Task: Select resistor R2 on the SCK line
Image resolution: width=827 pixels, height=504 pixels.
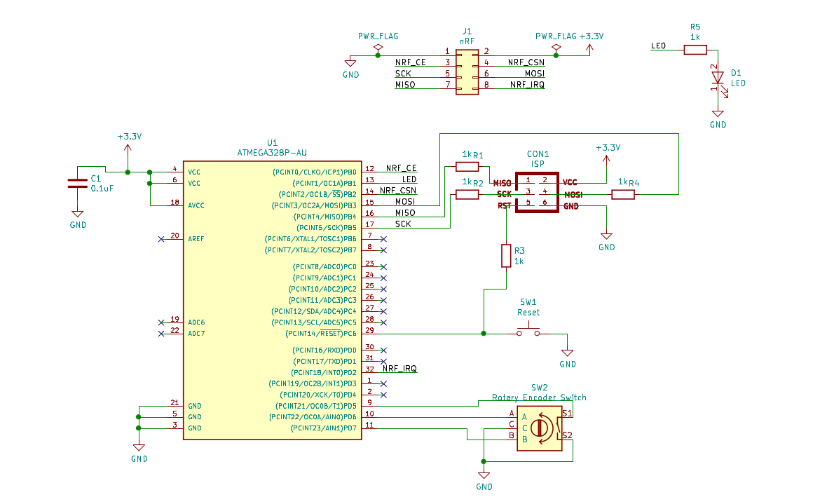Action: pos(467,194)
